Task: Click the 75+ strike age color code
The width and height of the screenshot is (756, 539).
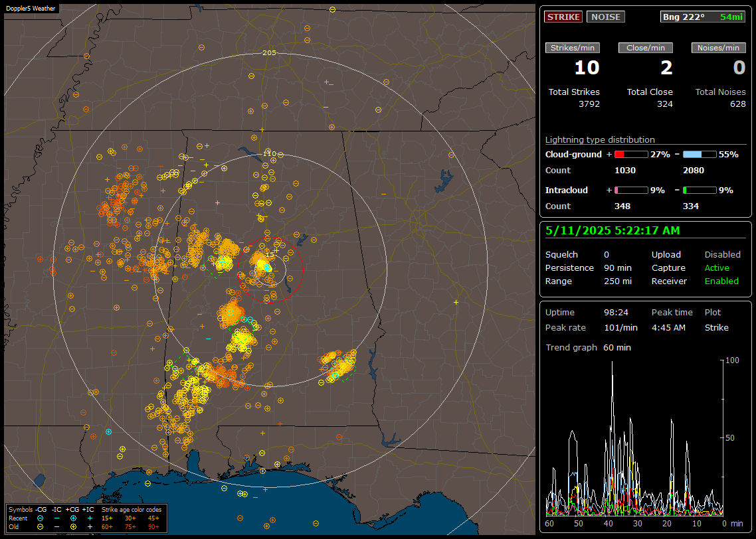Action: coord(130,527)
